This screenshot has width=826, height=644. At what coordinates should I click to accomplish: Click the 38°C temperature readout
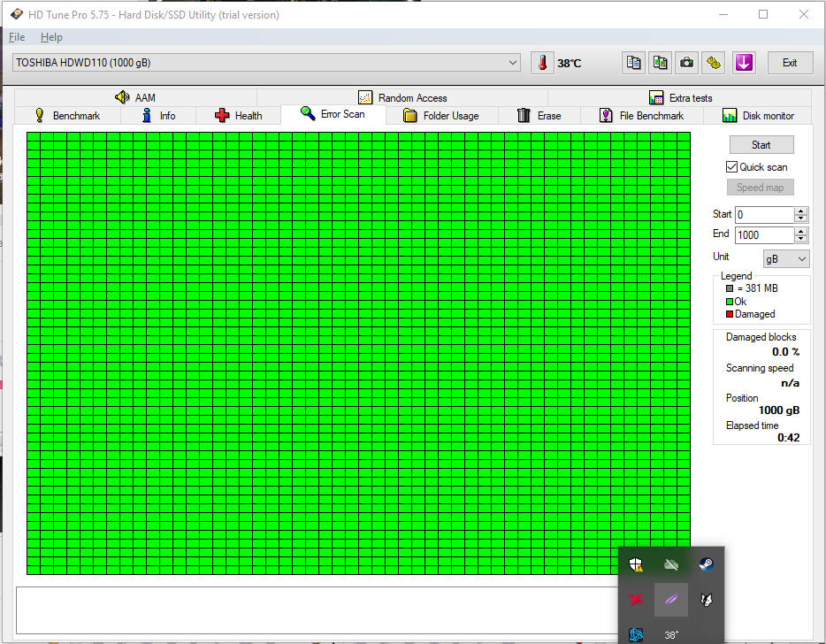570,63
